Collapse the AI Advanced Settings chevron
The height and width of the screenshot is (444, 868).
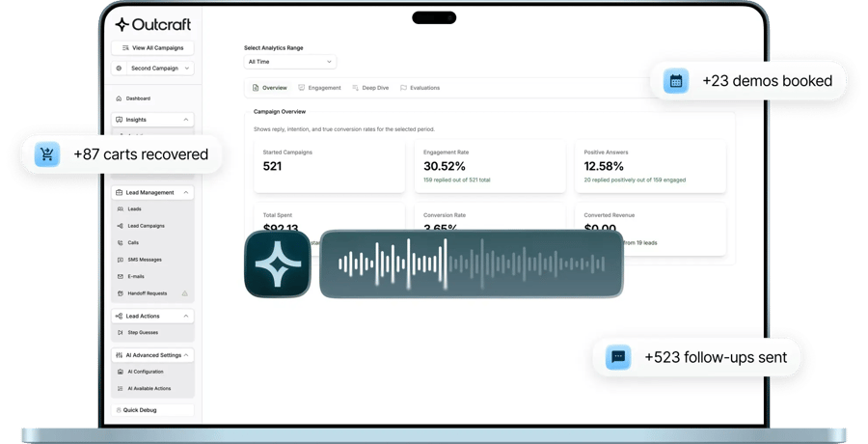coord(186,355)
